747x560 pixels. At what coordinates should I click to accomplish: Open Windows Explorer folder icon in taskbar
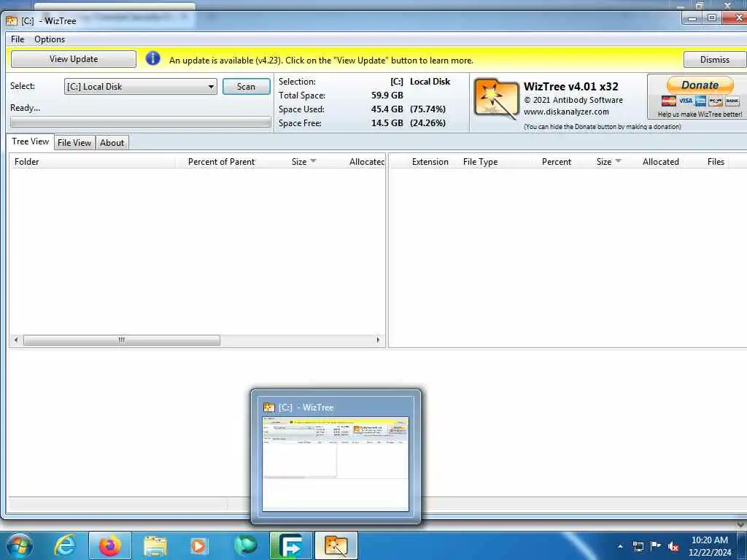(155, 545)
